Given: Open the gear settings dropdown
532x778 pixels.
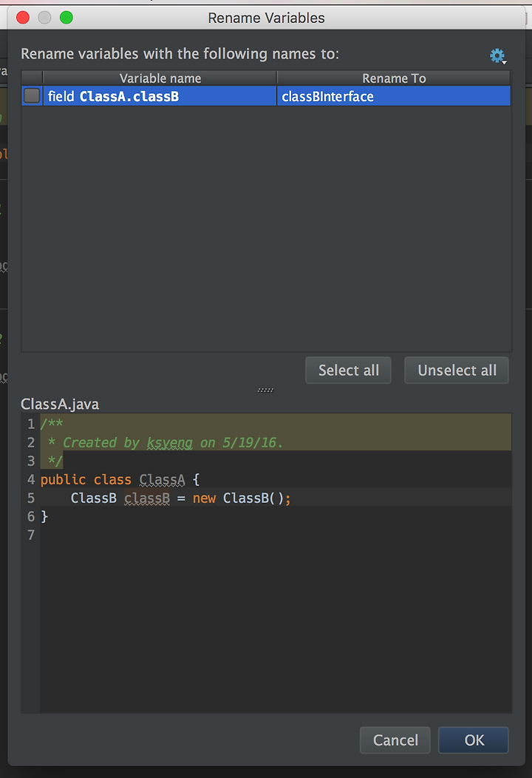Looking at the screenshot, I should tap(498, 55).
